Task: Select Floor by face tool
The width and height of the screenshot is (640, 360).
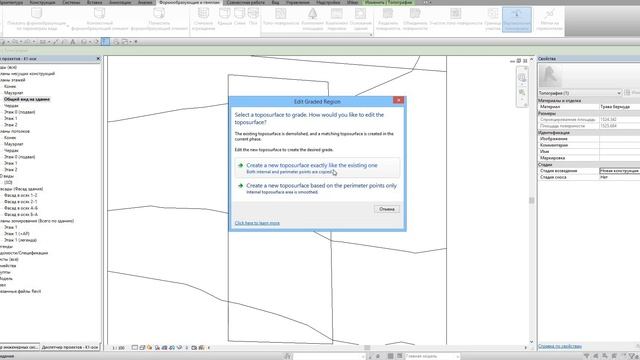Action: coord(253,17)
